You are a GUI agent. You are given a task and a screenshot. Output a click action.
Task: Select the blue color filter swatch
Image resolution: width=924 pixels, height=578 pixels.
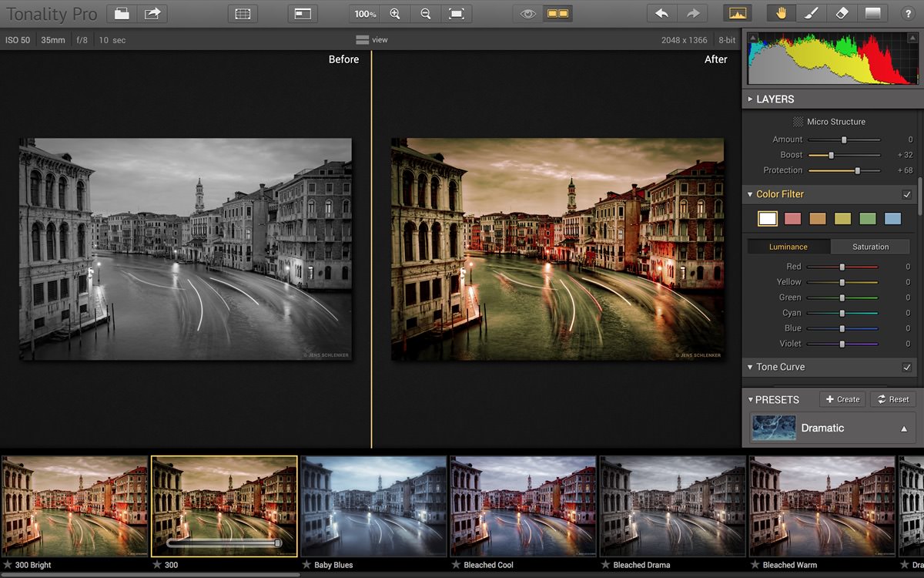893,219
